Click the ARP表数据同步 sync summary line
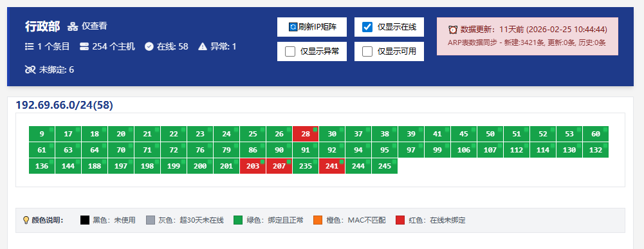644x249 pixels. (x=527, y=42)
